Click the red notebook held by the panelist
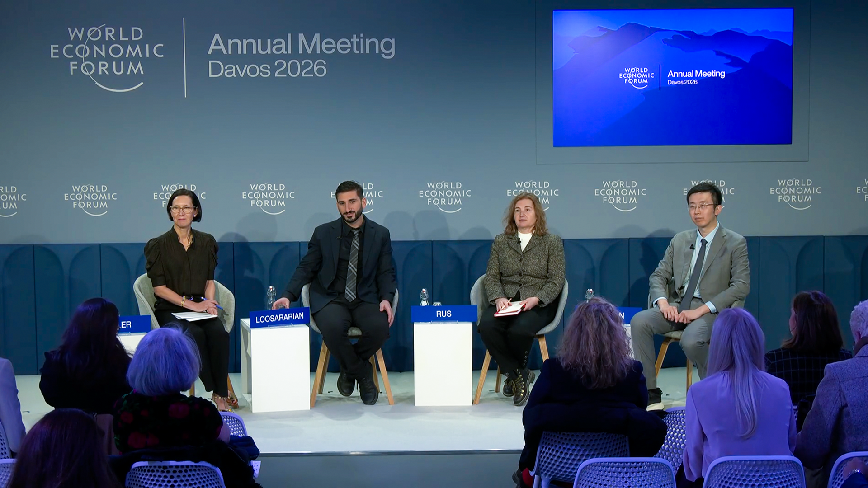Image resolution: width=868 pixels, height=488 pixels. [x=509, y=309]
